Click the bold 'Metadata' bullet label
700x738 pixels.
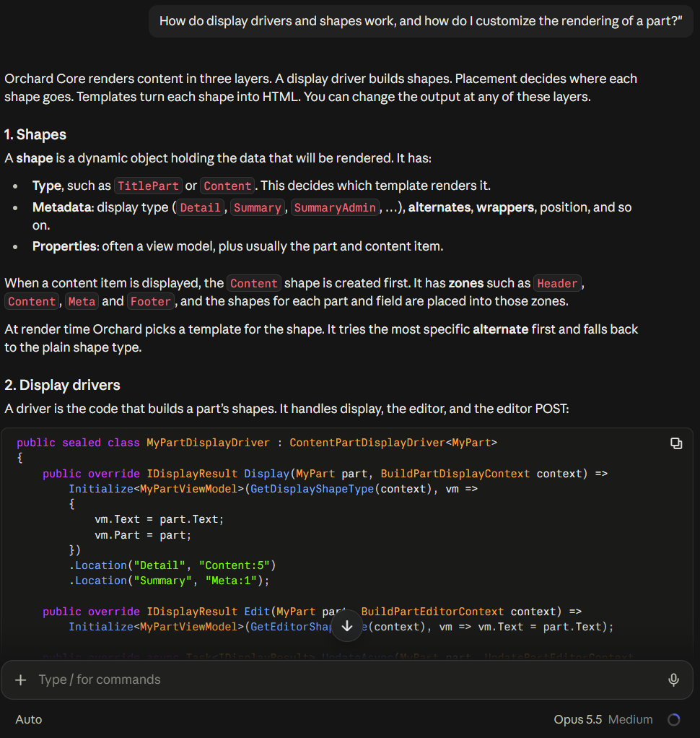tap(62, 207)
